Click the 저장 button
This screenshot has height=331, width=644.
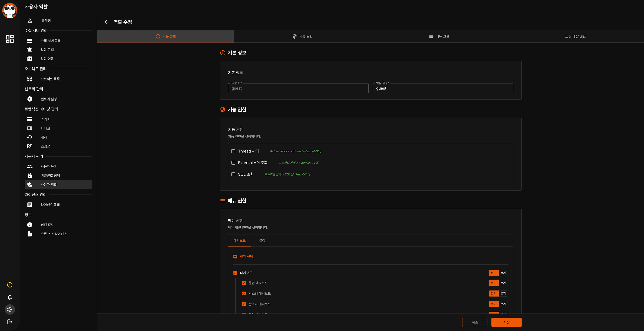[506, 322]
